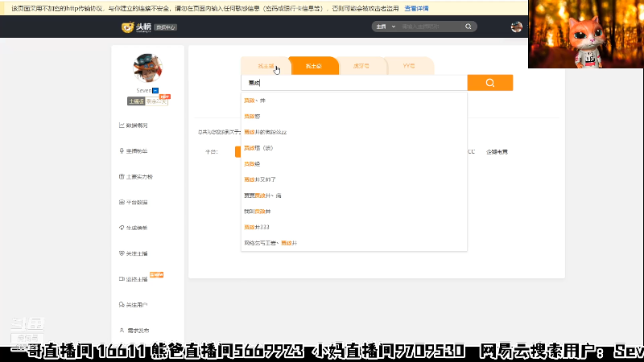Click the icon beside 平台数据

122,202
